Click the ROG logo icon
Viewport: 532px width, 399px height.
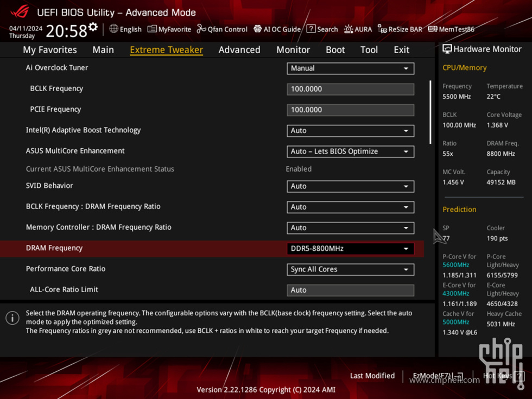click(20, 11)
